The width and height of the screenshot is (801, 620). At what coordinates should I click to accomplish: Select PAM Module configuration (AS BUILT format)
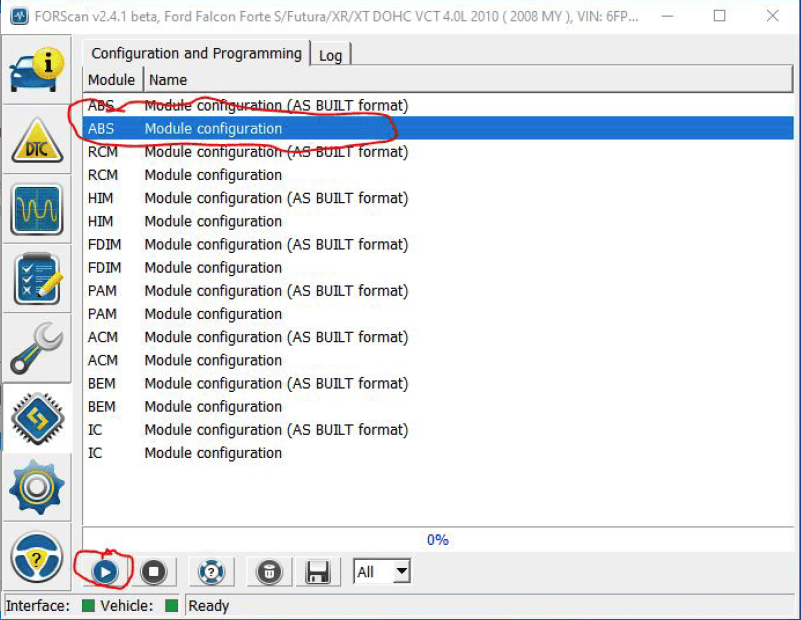(438, 291)
